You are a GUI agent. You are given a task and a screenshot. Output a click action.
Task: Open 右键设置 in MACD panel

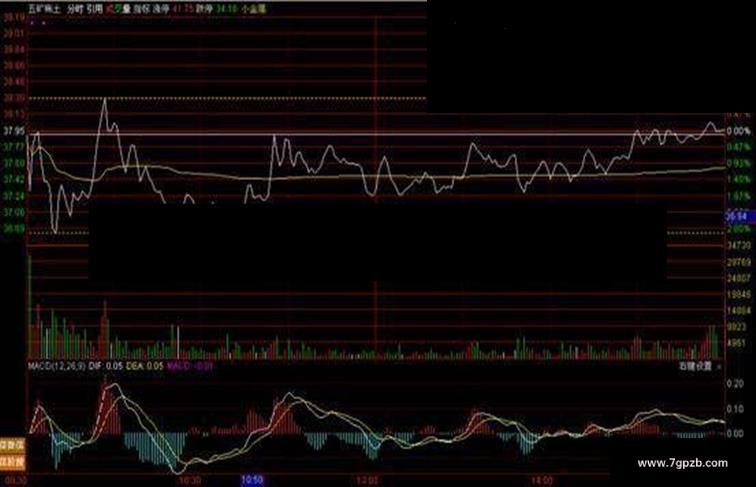click(x=695, y=366)
